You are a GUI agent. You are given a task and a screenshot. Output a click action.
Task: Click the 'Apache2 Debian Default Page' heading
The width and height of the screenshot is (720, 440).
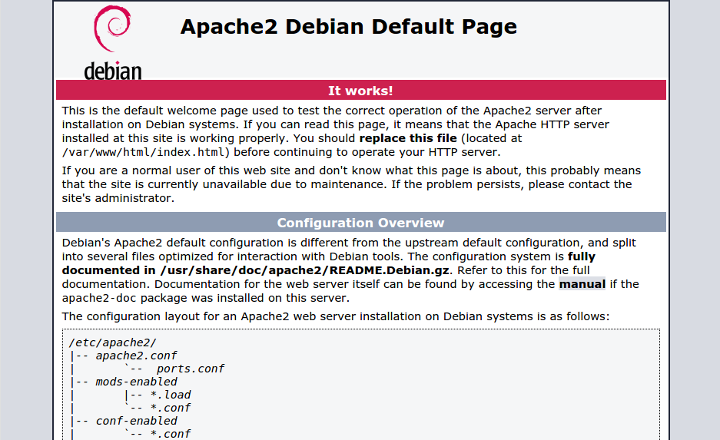349,27
